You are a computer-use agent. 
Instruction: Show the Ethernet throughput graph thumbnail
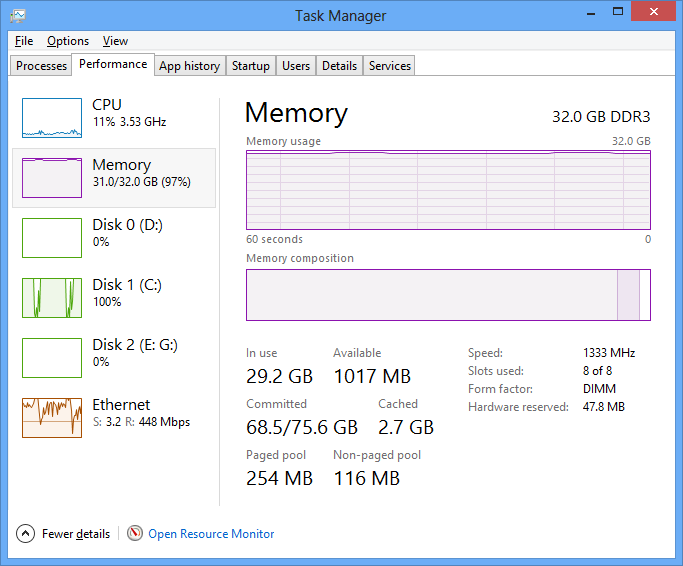pyautogui.click(x=52, y=417)
